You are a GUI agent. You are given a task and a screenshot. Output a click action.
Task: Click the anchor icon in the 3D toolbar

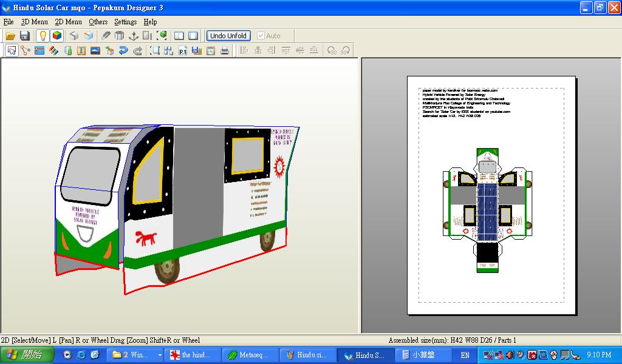coord(133,36)
